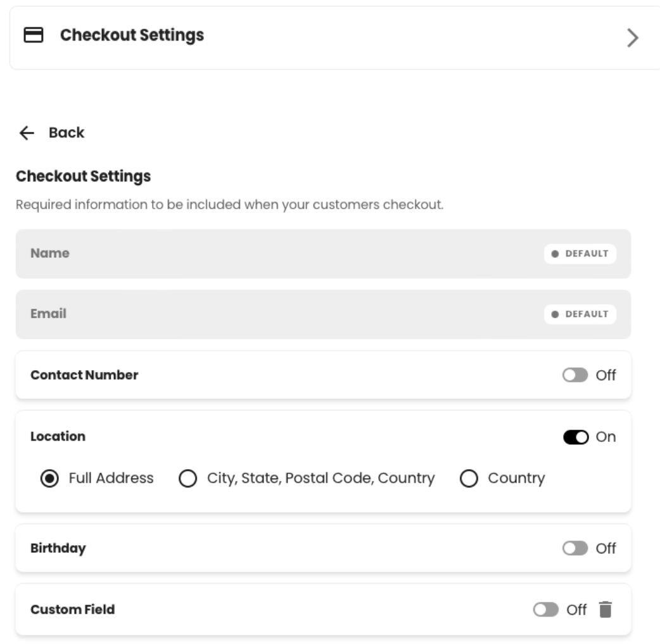Click the Email field row

(x=323, y=314)
